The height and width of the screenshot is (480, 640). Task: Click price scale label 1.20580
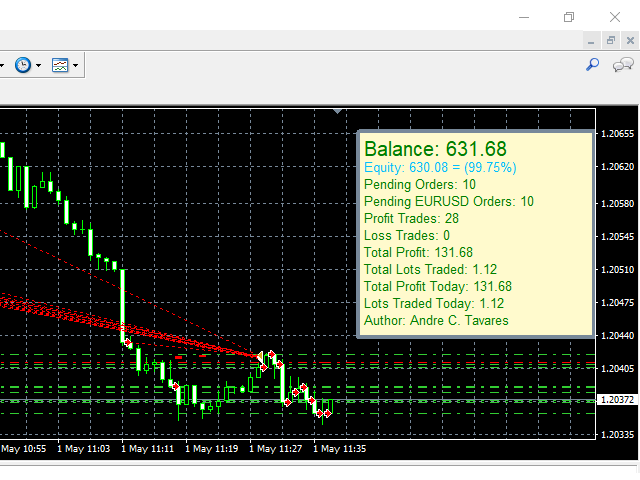618,204
